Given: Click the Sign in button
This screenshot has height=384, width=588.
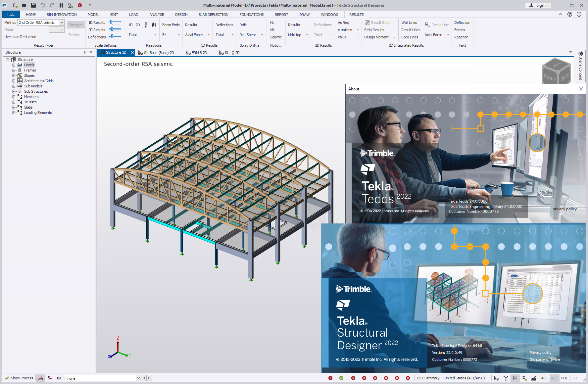Looking at the screenshot, I should coord(538,5).
